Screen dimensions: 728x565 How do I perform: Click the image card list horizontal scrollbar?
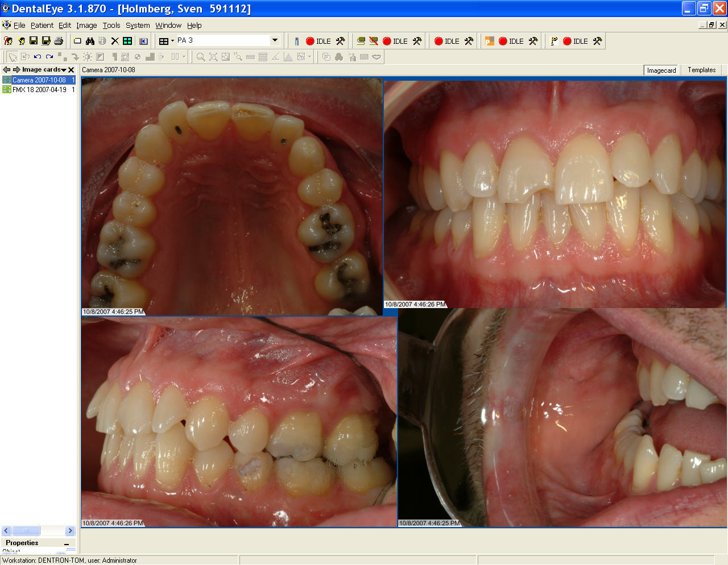[x=38, y=530]
